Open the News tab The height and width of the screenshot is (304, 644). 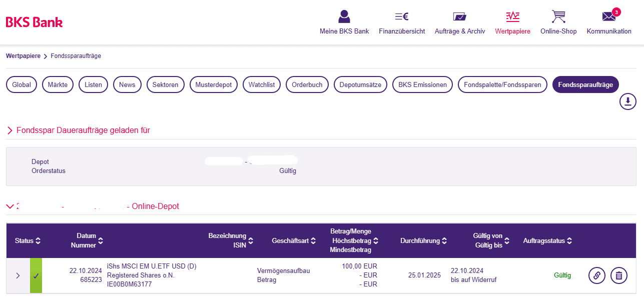click(127, 84)
